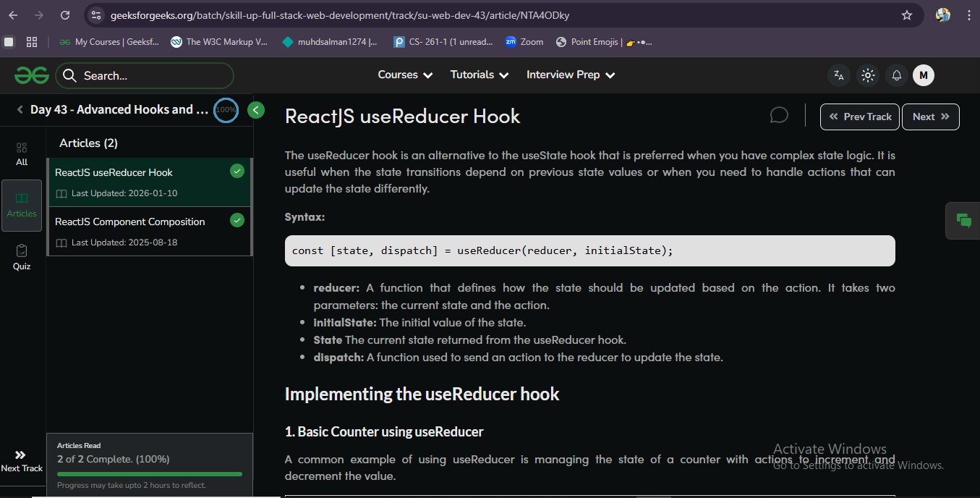Viewport: 980px width, 498px height.
Task: Bookmark this page with star icon
Action: [x=907, y=15]
